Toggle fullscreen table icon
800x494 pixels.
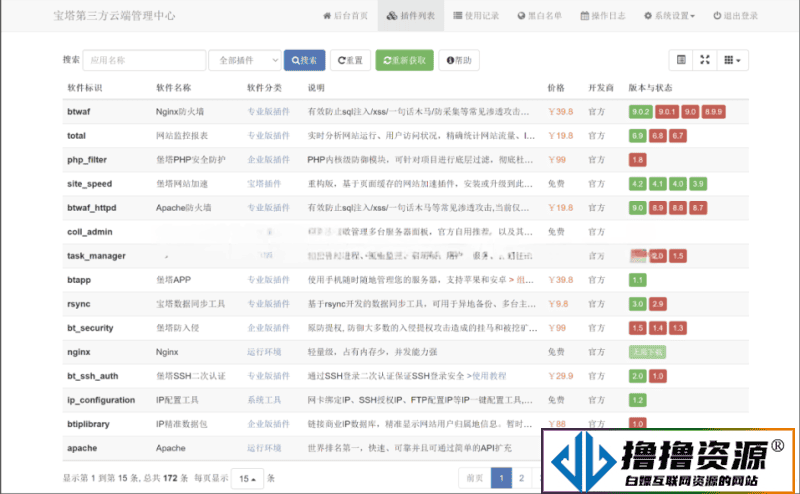[705, 60]
